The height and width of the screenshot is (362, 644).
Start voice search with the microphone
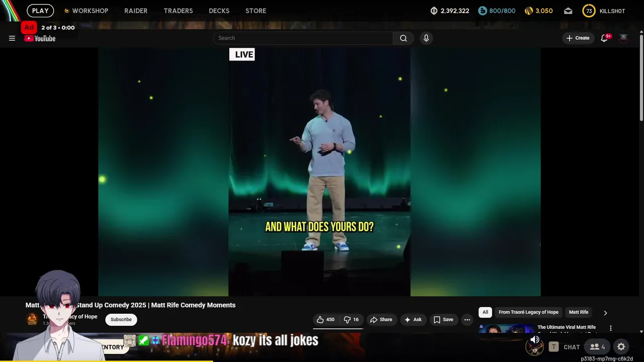point(426,38)
